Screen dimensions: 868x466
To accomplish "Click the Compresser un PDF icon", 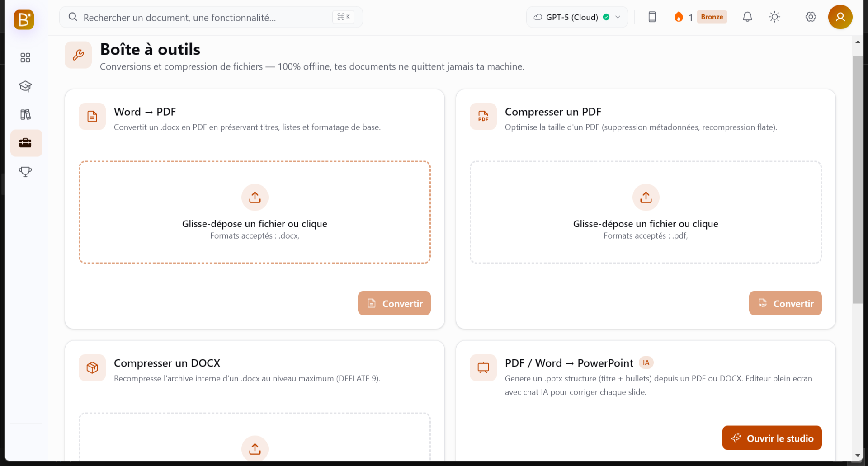I will pyautogui.click(x=483, y=117).
